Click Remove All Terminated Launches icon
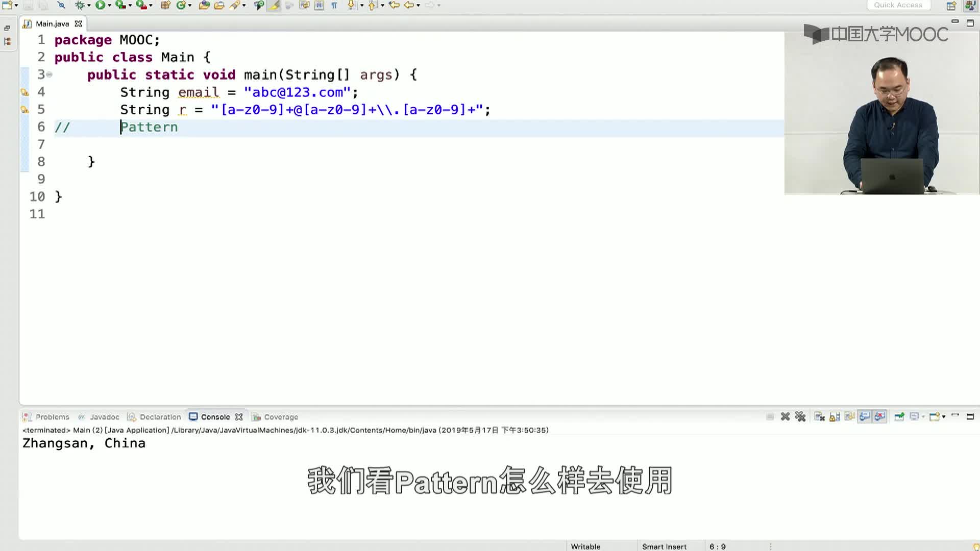The width and height of the screenshot is (980, 551). point(800,417)
